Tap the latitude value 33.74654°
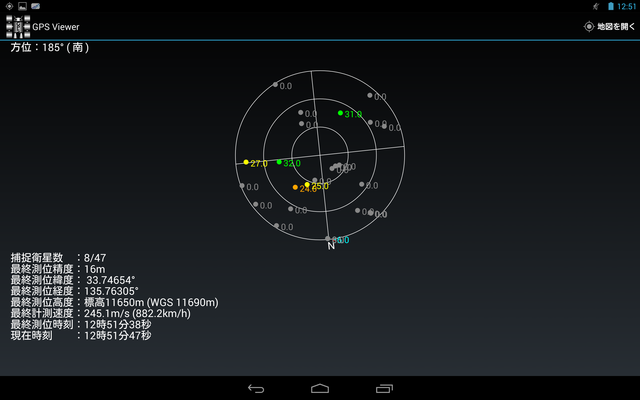This screenshot has width=640, height=400. pyautogui.click(x=111, y=280)
